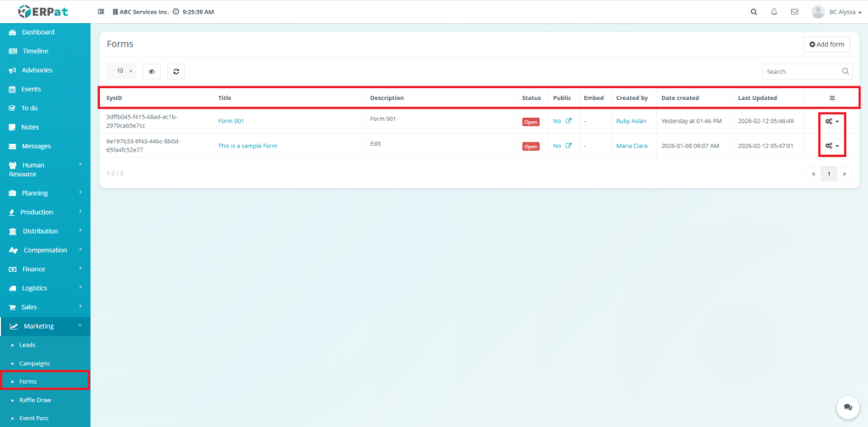
Task: Toggle column visibility eye button
Action: pyautogui.click(x=152, y=72)
